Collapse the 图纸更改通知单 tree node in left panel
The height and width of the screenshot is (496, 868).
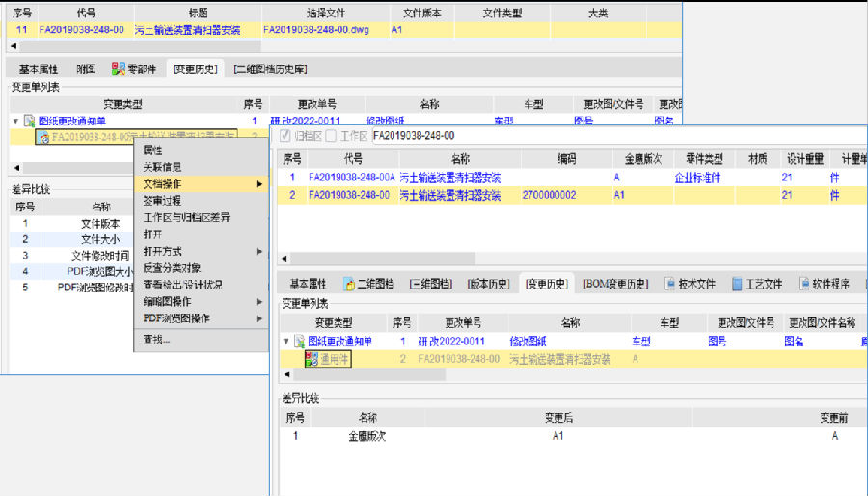15,122
